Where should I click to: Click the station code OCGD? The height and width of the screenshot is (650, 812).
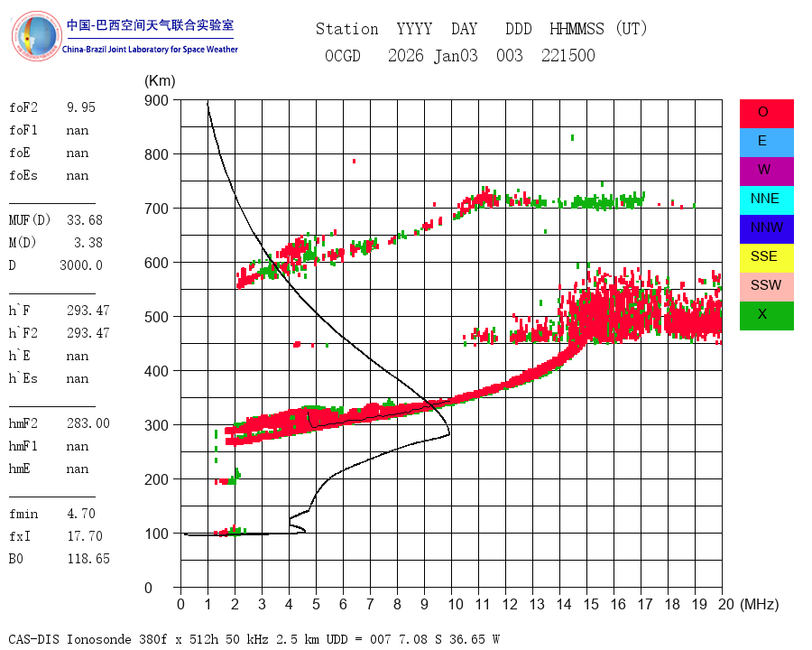(x=343, y=55)
